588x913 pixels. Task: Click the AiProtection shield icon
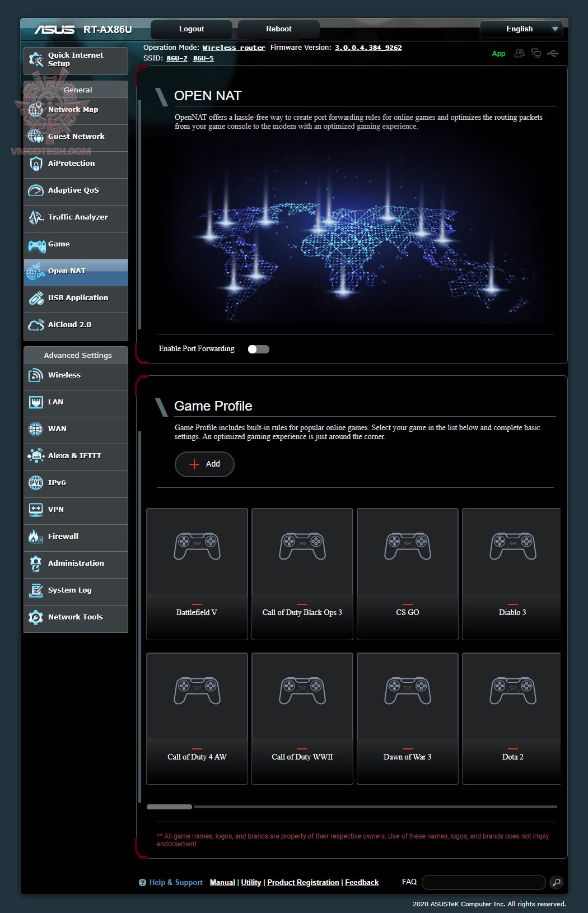[x=36, y=164]
